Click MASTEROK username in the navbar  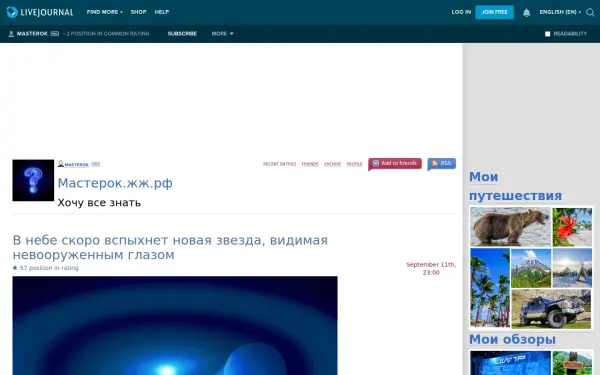pyautogui.click(x=32, y=34)
